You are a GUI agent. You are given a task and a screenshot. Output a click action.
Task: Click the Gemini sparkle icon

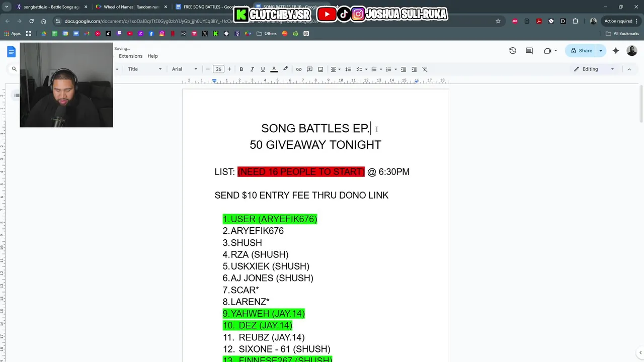(616, 50)
